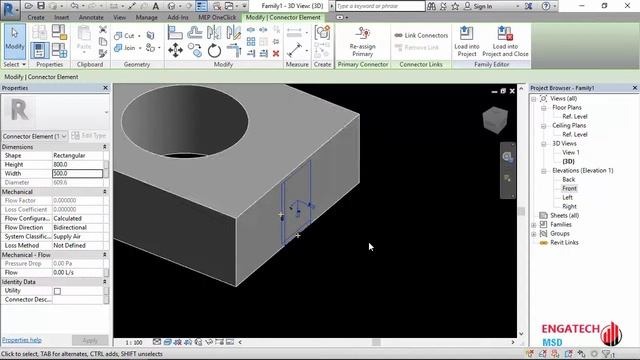
Task: Click the navigation zoom wheel icon
Action: coord(507,157)
